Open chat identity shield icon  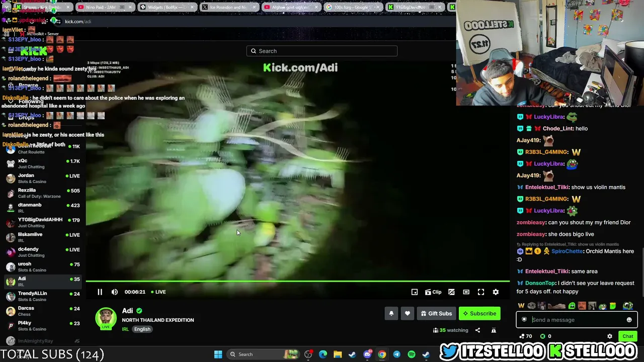click(524, 320)
